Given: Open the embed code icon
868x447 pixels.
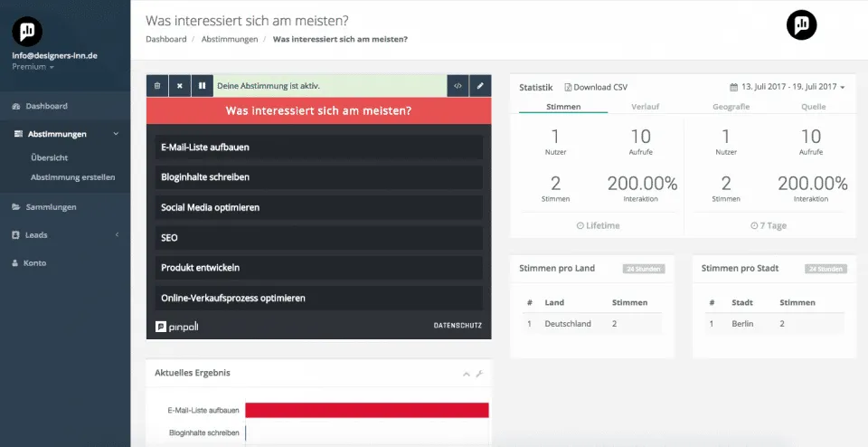Looking at the screenshot, I should (458, 86).
